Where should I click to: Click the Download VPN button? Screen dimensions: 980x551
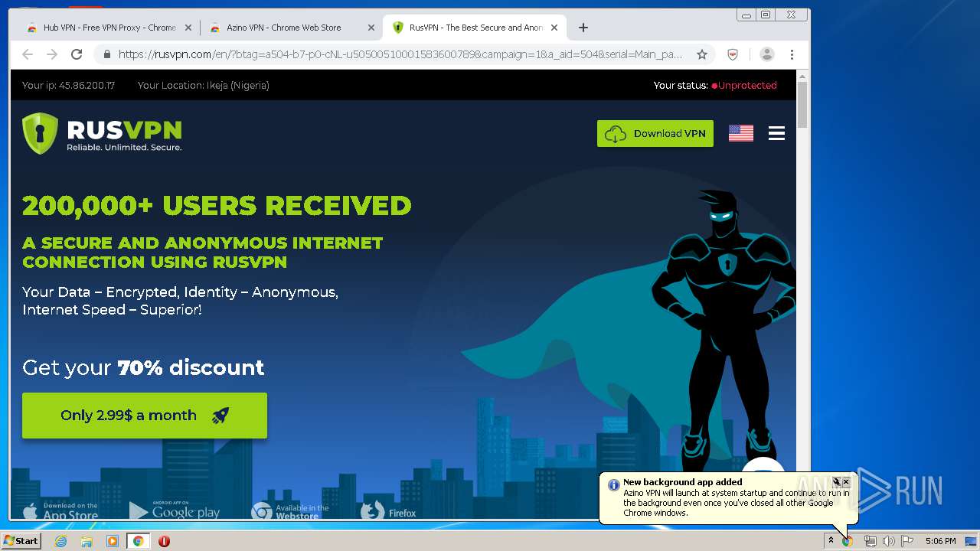click(655, 133)
